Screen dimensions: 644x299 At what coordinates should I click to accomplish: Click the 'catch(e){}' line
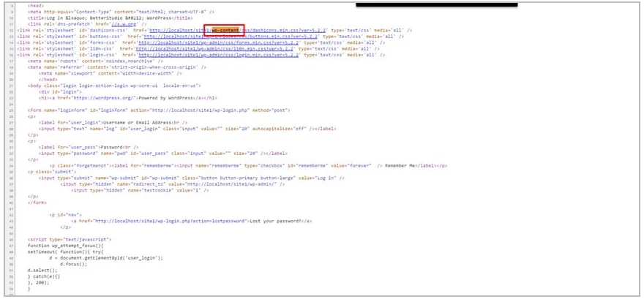[x=45, y=276]
